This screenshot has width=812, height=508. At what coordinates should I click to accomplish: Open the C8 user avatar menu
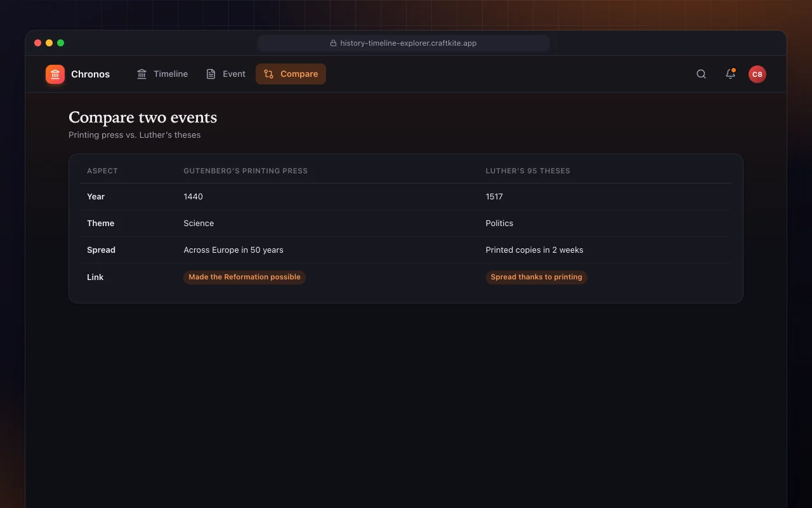point(757,74)
